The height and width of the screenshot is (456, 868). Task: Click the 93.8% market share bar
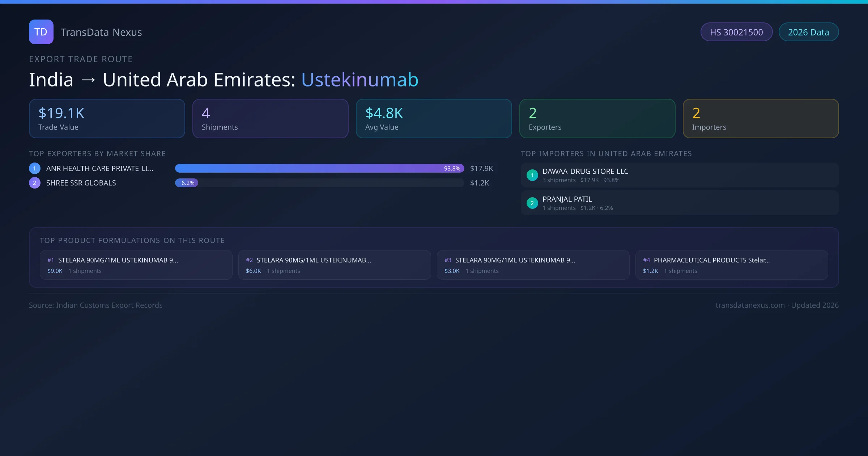(319, 168)
